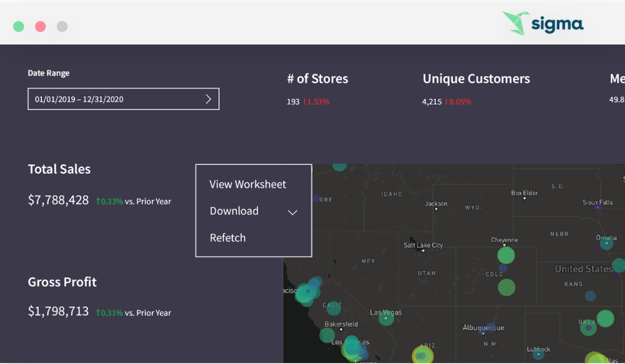Click the chevron arrow in date range box
Viewport: 625px width, 364px height.
pos(208,99)
